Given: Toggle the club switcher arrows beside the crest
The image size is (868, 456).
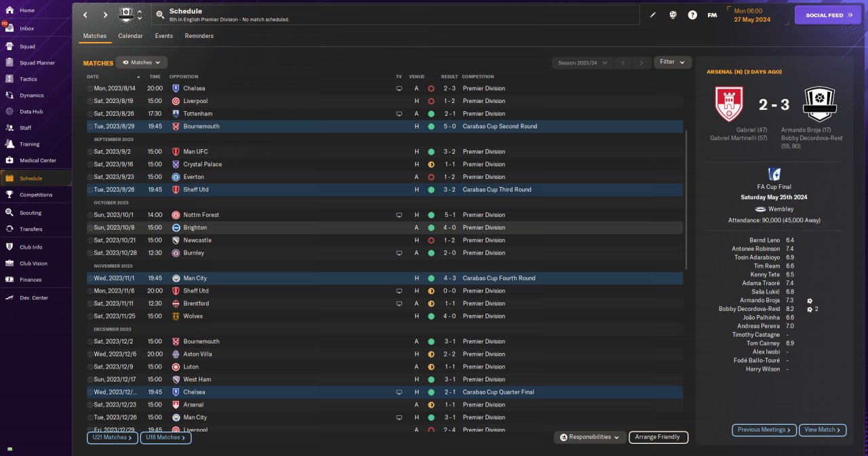Looking at the screenshot, I should tap(140, 14).
